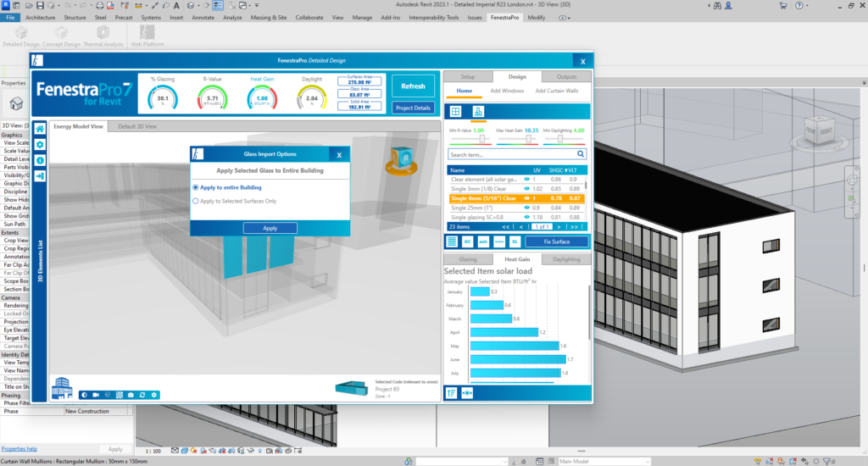Toggle the eye icon for 'Single 8mm (5/16") Clear'

pos(527,198)
